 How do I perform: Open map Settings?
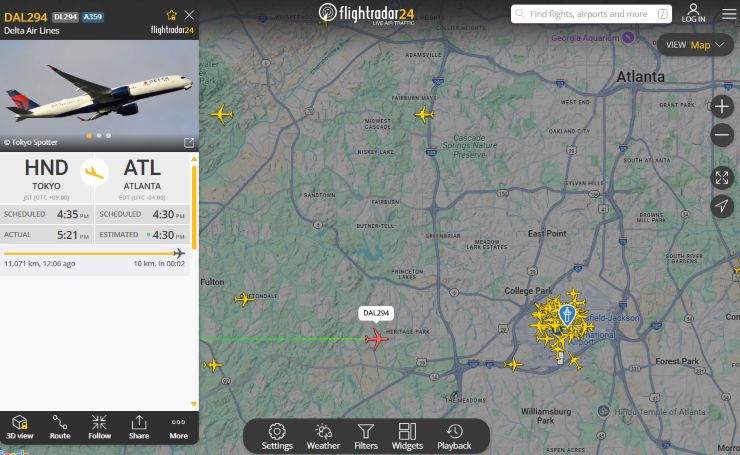point(277,437)
